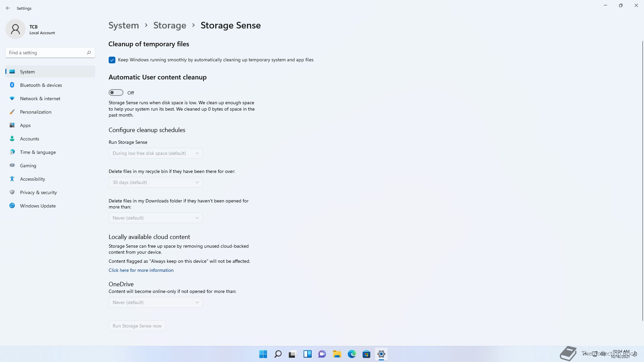
Task: Click the Accessibility figure icon
Action: [12, 179]
